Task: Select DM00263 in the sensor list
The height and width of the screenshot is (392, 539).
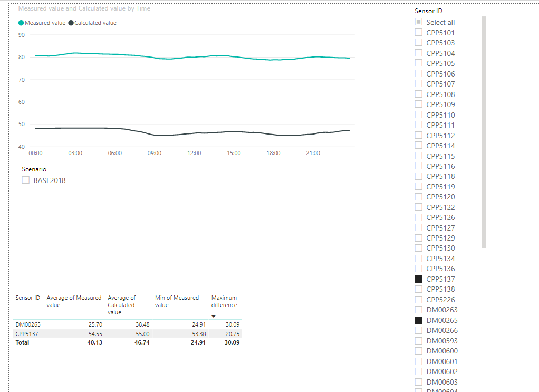Action: tap(418, 310)
